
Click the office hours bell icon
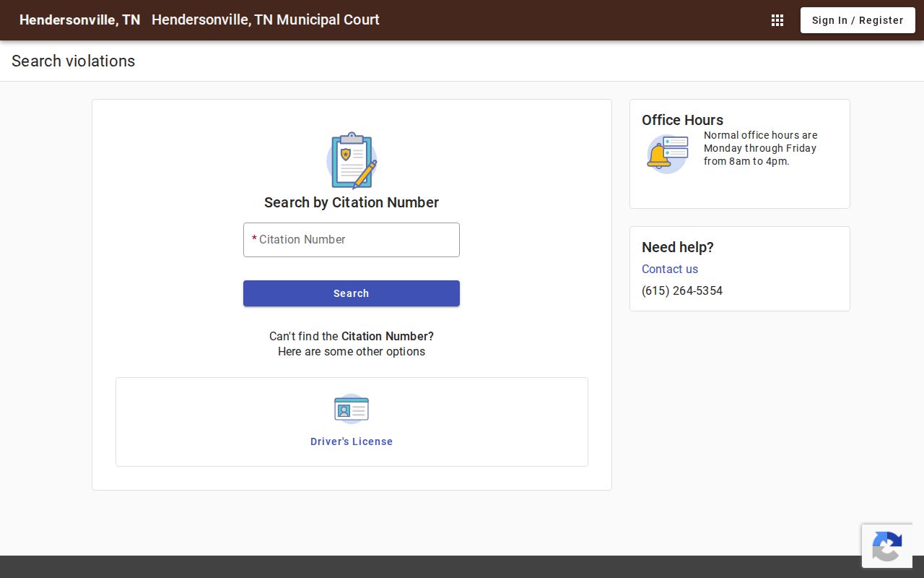pos(667,154)
